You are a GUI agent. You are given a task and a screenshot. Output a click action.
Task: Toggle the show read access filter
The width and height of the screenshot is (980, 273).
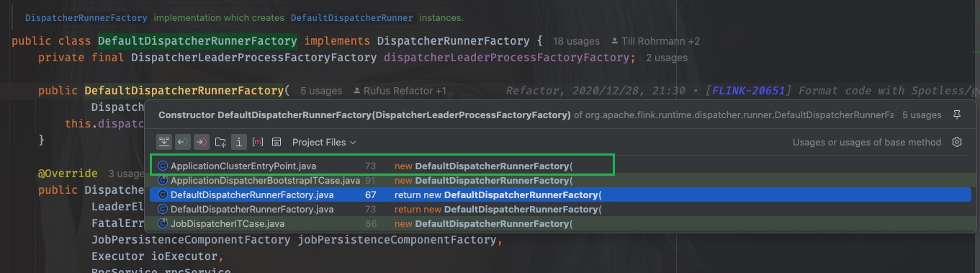[x=182, y=142]
